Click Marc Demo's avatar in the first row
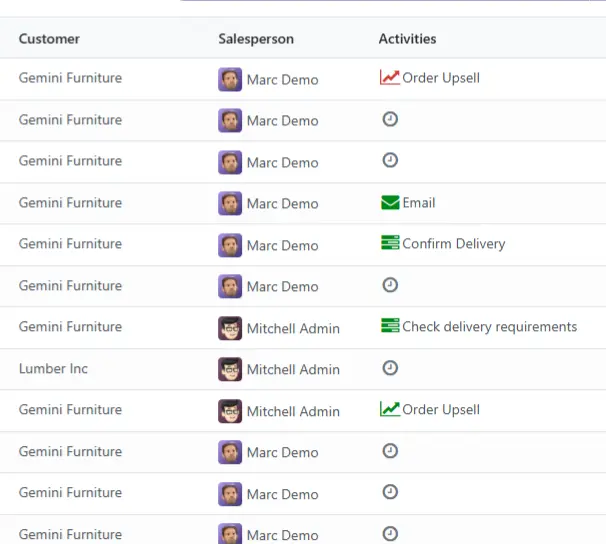Image resolution: width=606 pixels, height=545 pixels. point(230,79)
